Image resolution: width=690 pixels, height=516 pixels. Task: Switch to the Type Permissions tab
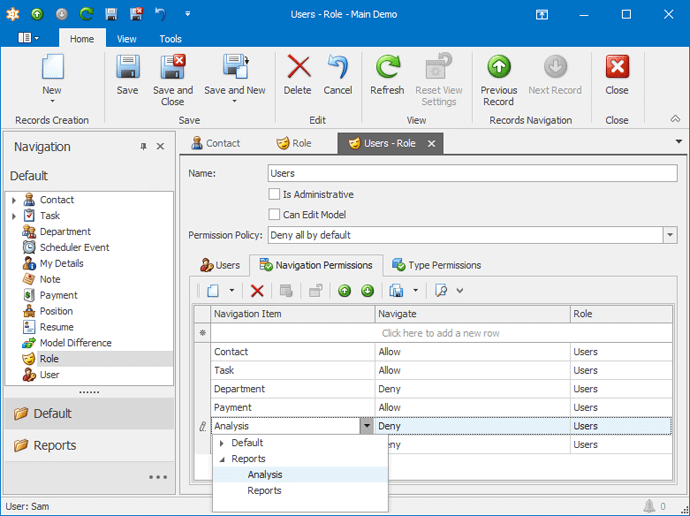coord(436,265)
